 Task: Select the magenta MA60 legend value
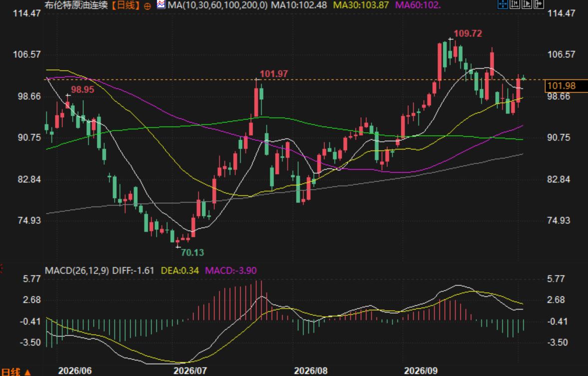click(418, 5)
